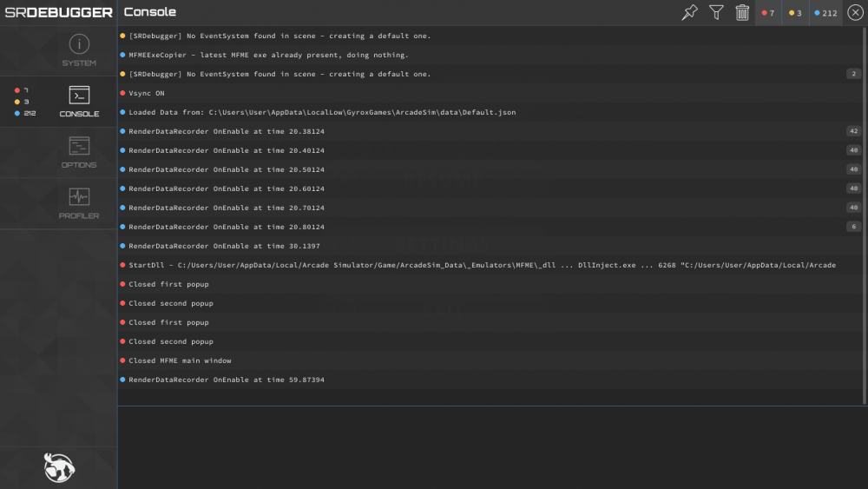
Task: Toggle info messages filter showing 212
Action: pos(826,13)
